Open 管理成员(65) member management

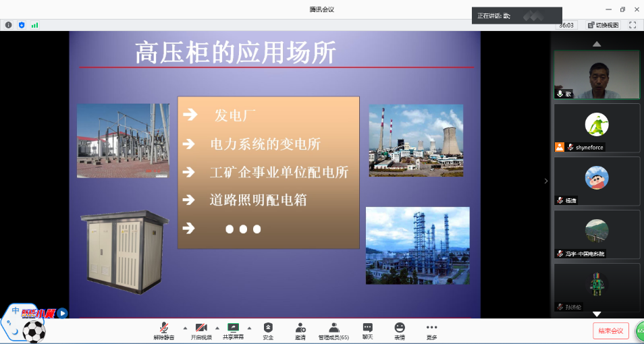coord(333,330)
